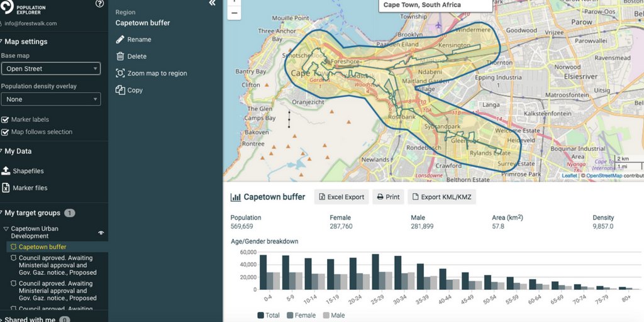This screenshot has height=322, width=644.
Task: Select Rename in the region menu
Action: tap(139, 40)
